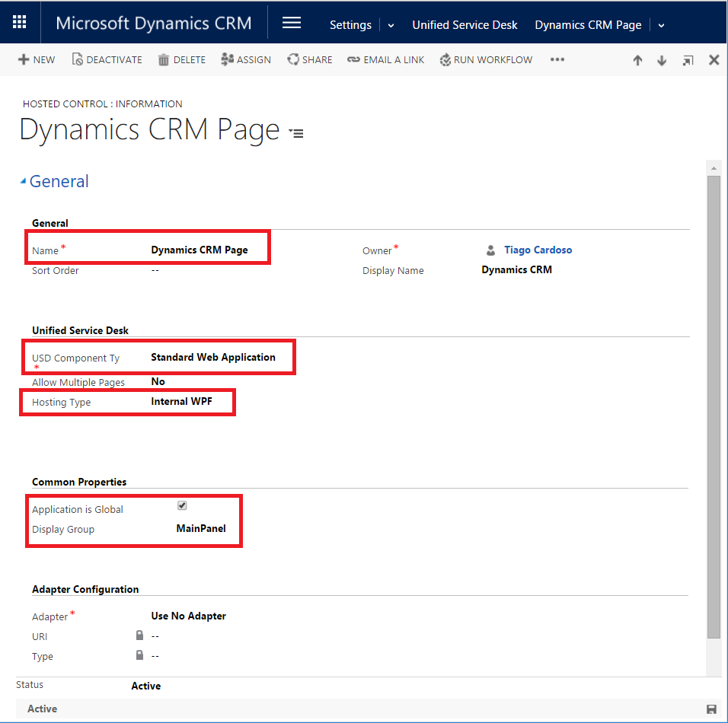Image resolution: width=728 pixels, height=723 pixels.
Task: Open the app launcher waffle icon
Action: click(21, 23)
